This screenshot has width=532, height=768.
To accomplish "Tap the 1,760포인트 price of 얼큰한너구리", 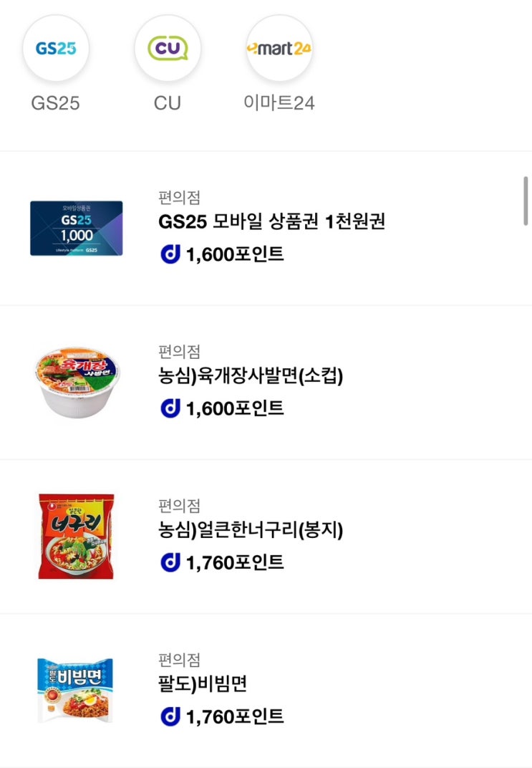I will coord(235,563).
